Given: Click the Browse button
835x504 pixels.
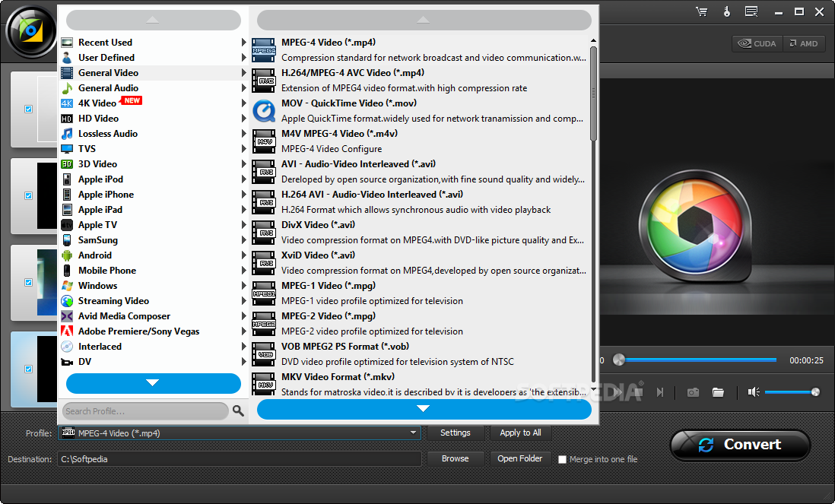Looking at the screenshot, I should pyautogui.click(x=456, y=458).
